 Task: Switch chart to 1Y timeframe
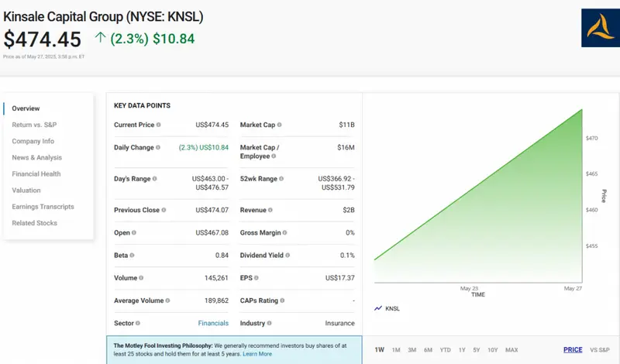[x=462, y=350]
